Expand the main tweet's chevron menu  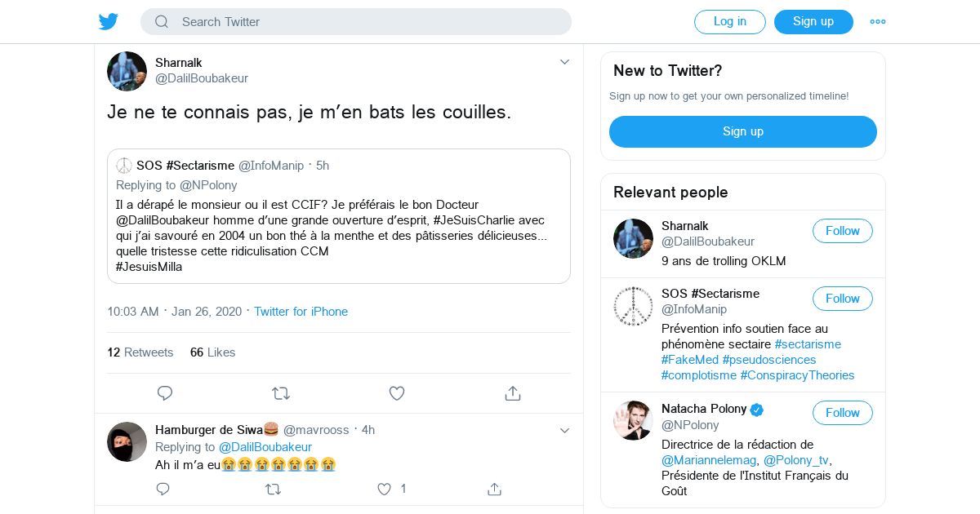click(x=564, y=62)
